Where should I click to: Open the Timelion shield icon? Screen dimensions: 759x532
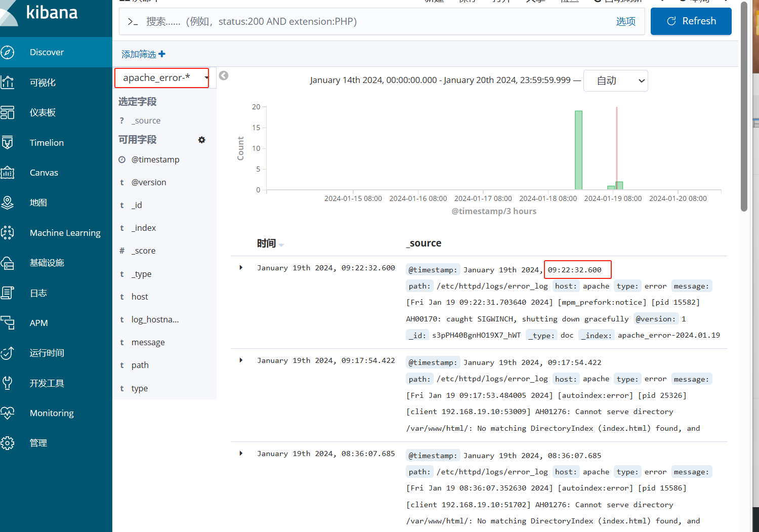[7, 142]
